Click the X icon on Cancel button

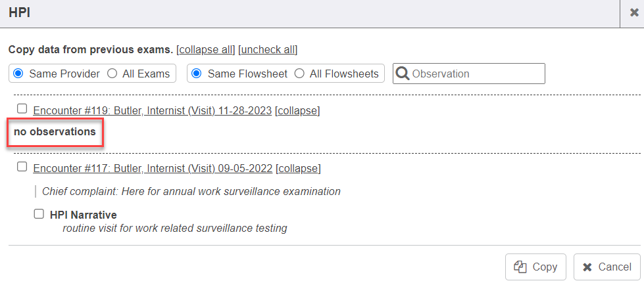pos(588,267)
